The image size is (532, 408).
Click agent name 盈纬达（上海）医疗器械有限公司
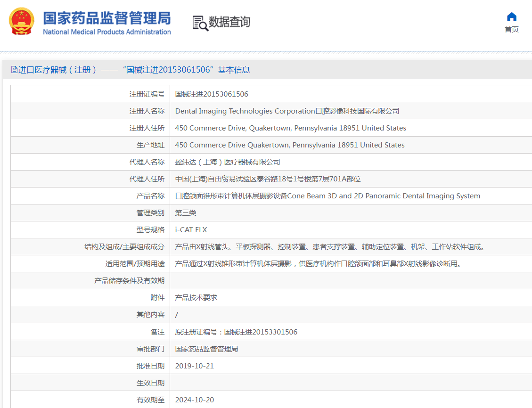(227, 162)
